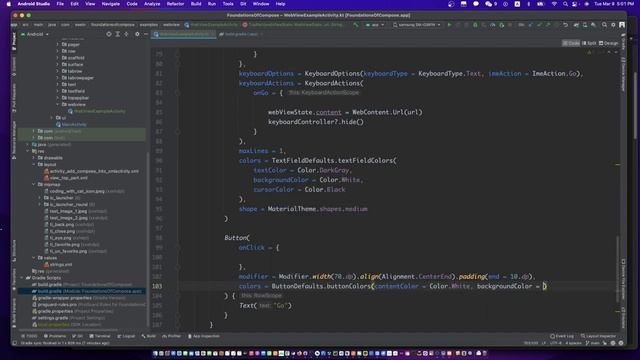Open app run configuration dropdown
The width and height of the screenshot is (640, 360).
coord(375,25)
